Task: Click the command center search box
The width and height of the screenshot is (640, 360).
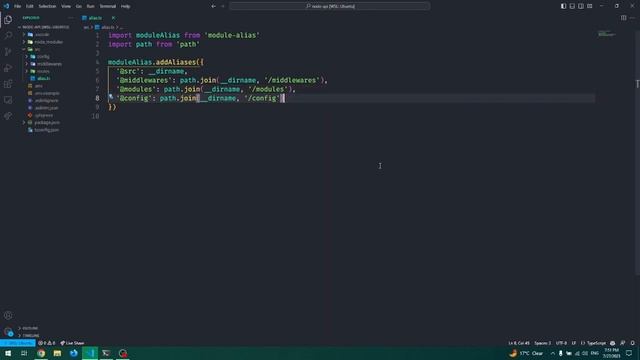Action: (329, 6)
